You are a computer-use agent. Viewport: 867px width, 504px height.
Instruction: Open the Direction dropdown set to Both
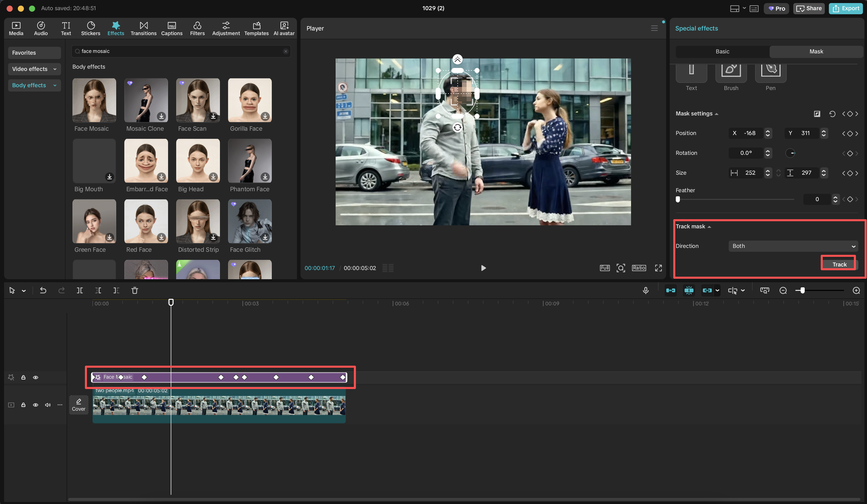click(793, 246)
